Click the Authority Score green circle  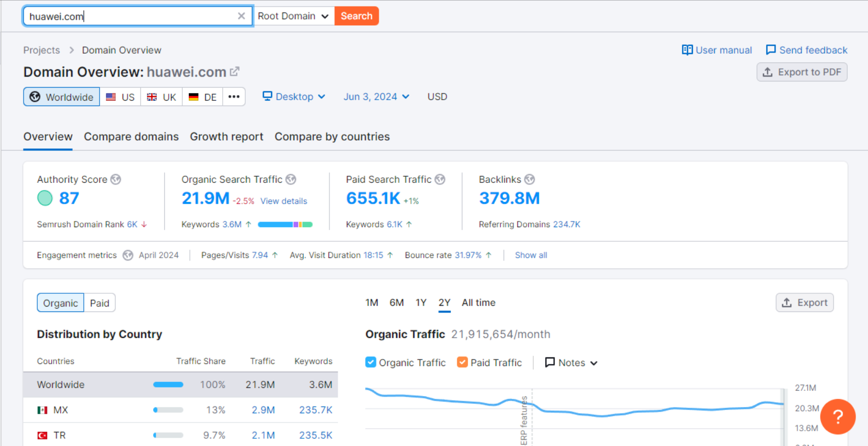point(45,198)
